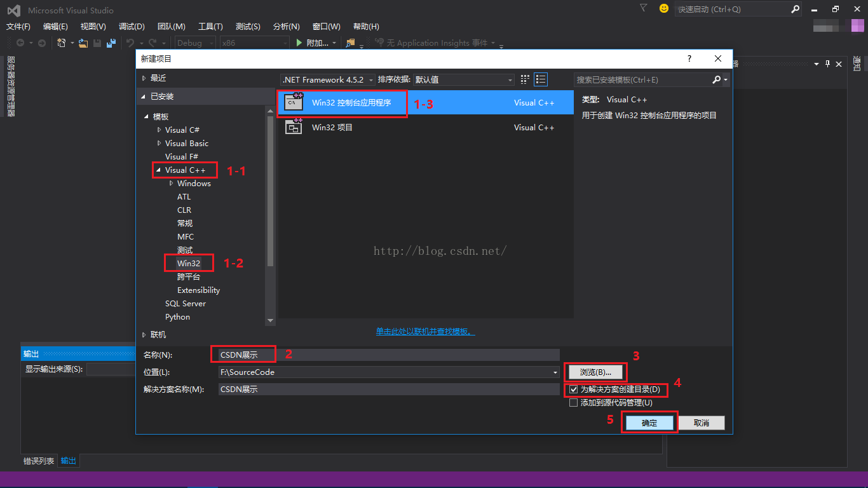Click the navigate forward toolbar arrow
The height and width of the screenshot is (488, 868).
42,43
